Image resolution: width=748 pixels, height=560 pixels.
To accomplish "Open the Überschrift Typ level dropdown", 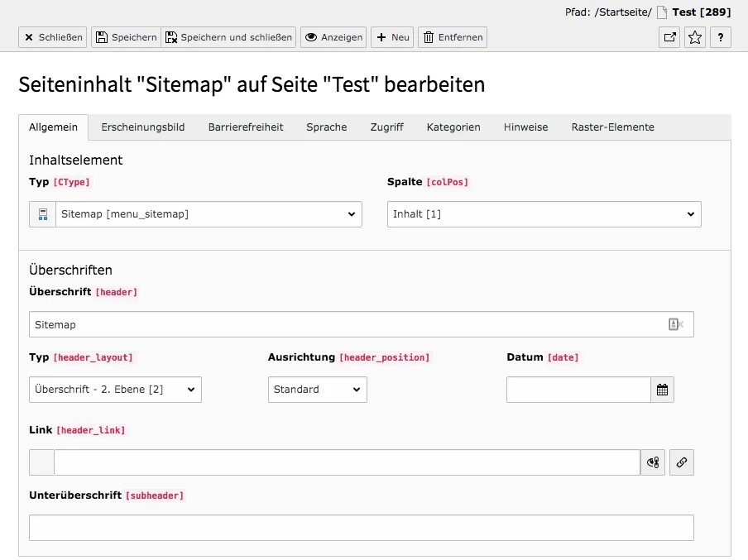I will [x=115, y=389].
